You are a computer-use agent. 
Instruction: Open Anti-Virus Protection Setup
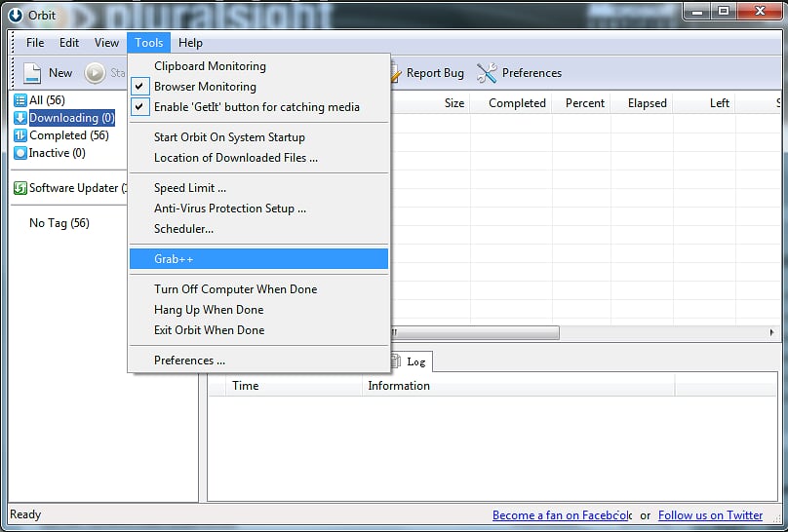coord(259,209)
